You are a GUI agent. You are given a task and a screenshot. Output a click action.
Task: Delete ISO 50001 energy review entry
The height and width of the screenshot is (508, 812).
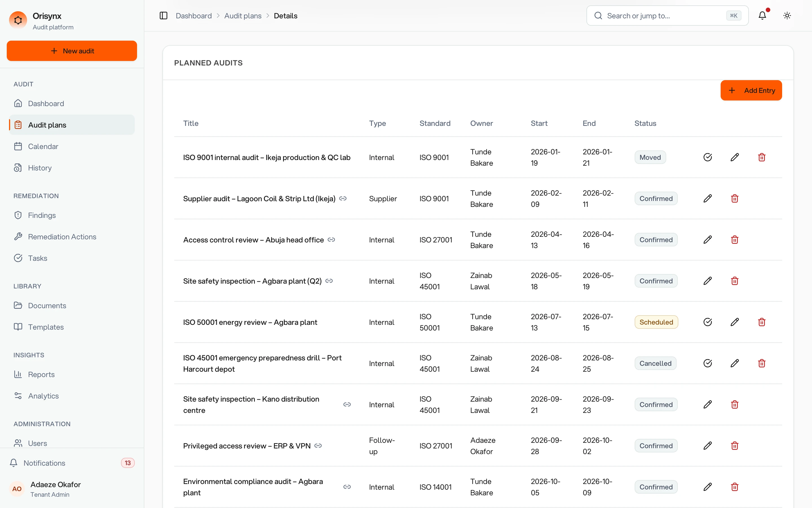[762, 322]
